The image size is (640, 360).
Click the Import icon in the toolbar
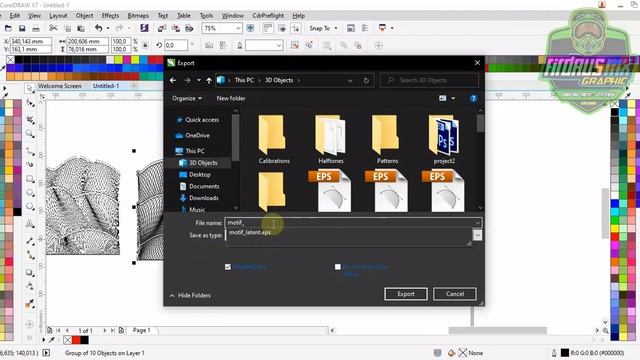[162, 28]
